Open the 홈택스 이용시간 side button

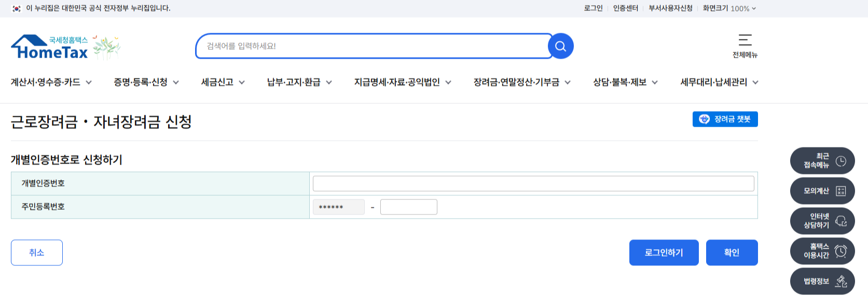[822, 251]
